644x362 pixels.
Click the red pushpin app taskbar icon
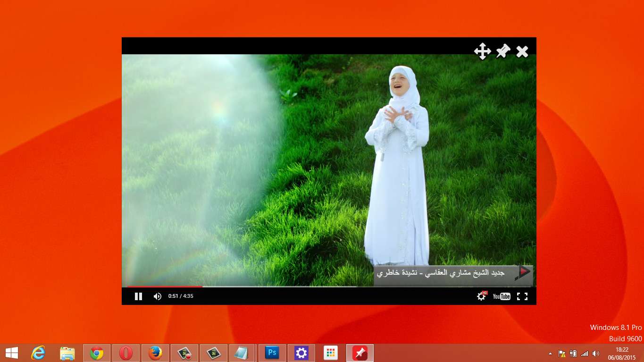(x=360, y=353)
